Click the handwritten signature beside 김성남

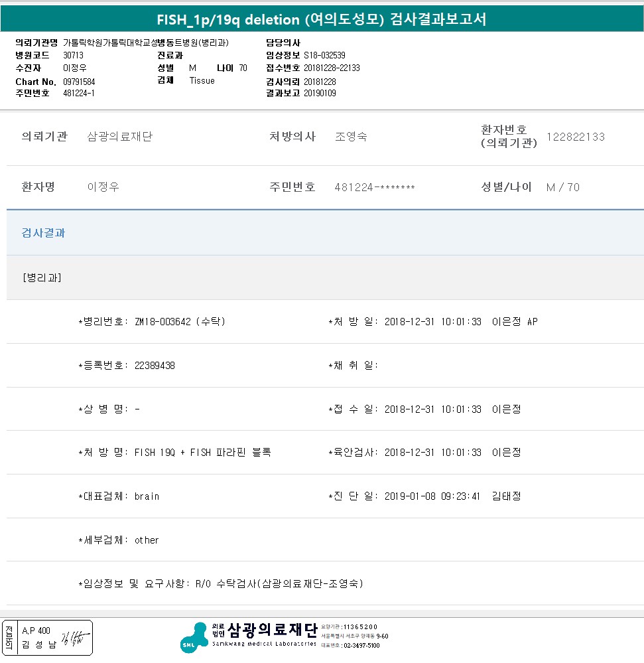tap(75, 638)
